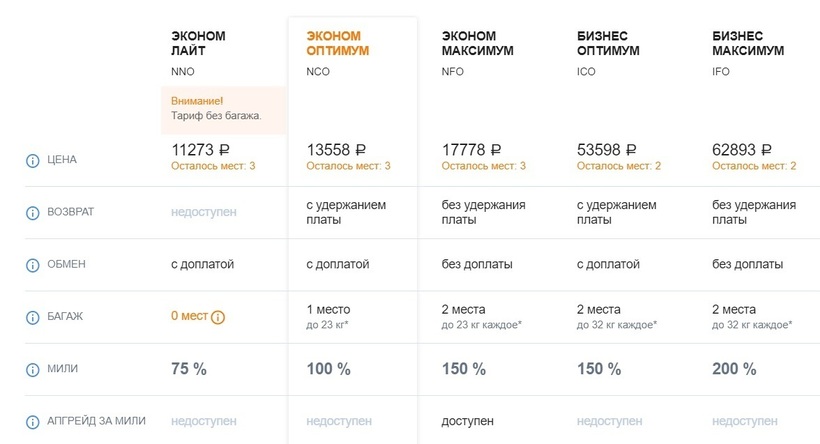Select the Эконом Лайт fare header
Viewport: 820px width, 444px height.
click(x=198, y=43)
